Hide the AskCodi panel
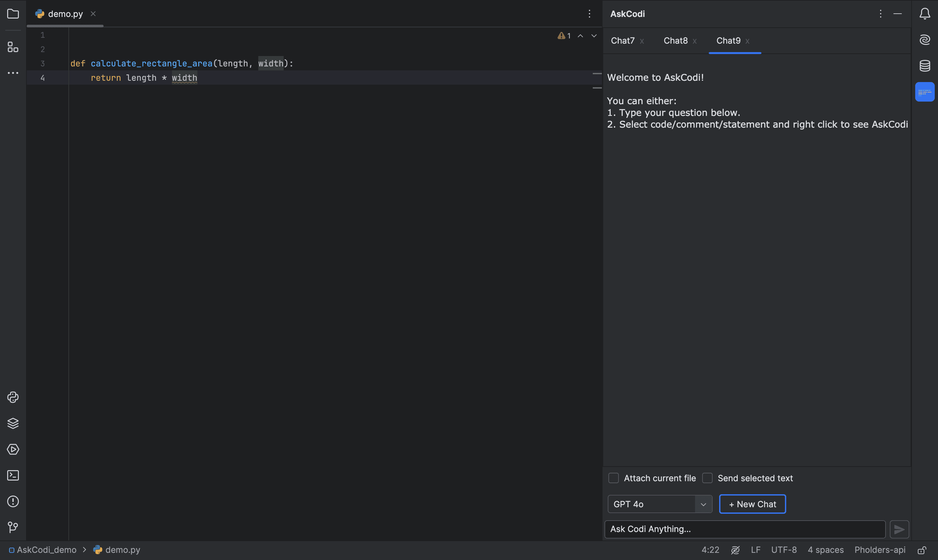Image resolution: width=938 pixels, height=560 pixels. 897,14
